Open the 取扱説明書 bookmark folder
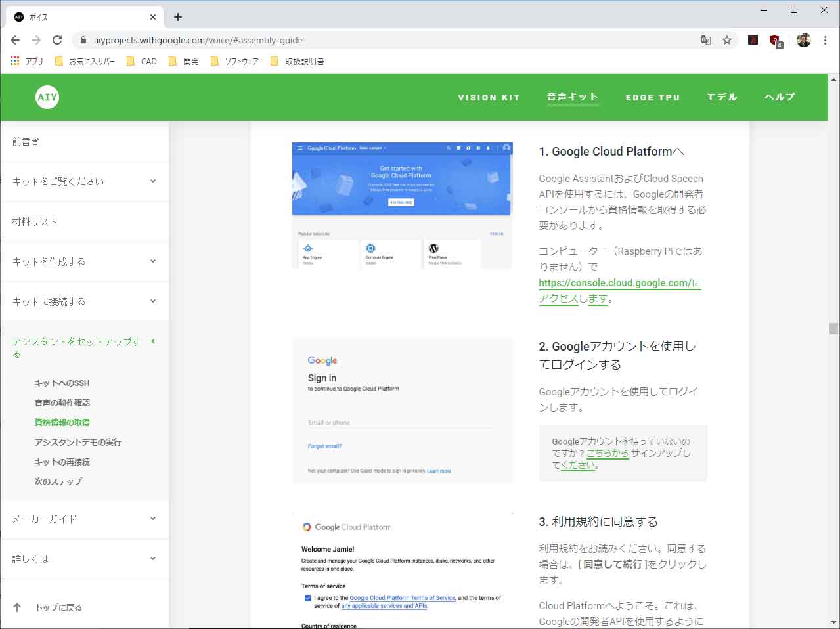Viewport: 840px width, 629px height. [298, 61]
